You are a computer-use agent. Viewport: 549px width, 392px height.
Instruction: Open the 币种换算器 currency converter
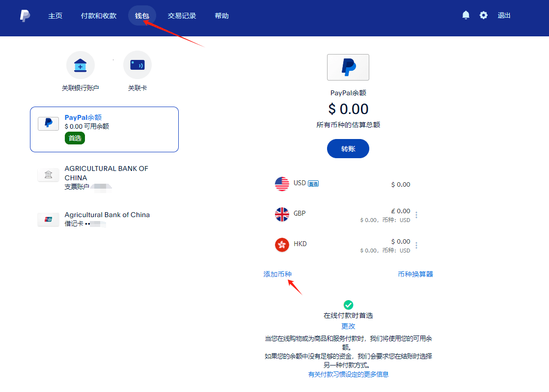[415, 274]
